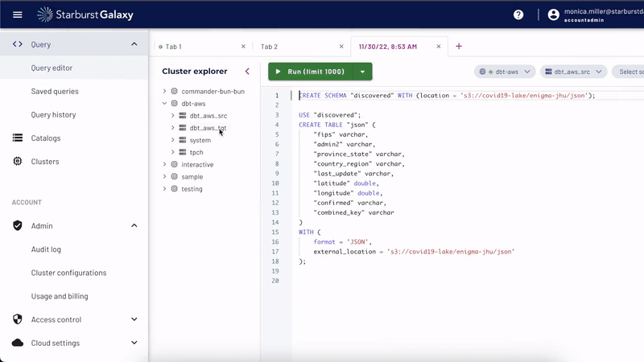Click the dbt_aws_src catalog icon

tap(183, 116)
